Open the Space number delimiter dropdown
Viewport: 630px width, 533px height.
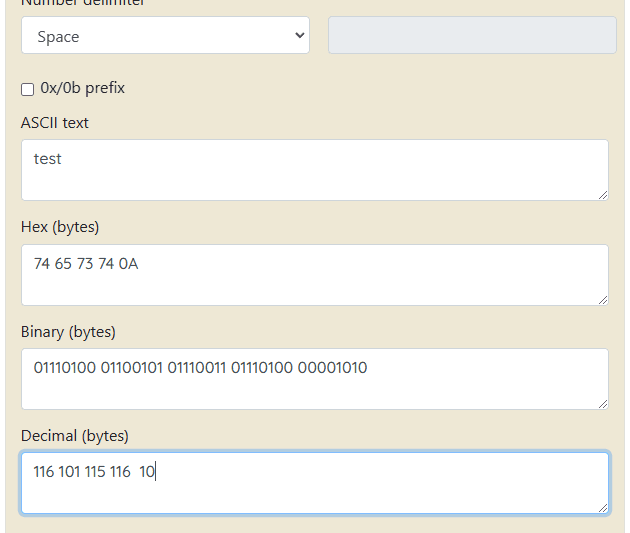tap(165, 37)
